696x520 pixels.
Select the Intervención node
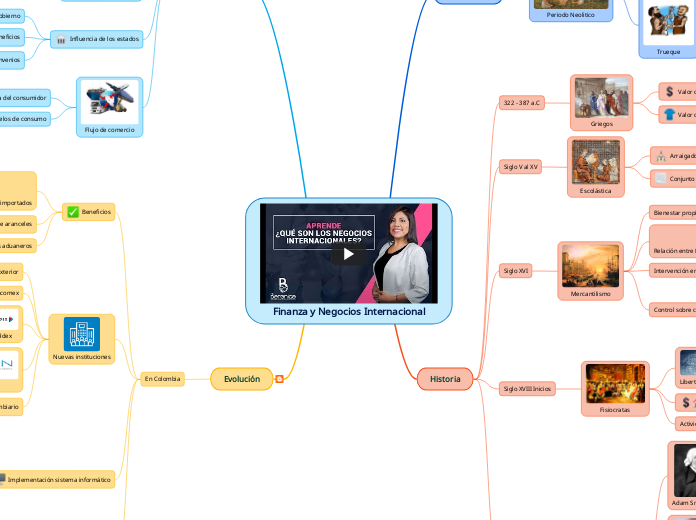pos(672,270)
